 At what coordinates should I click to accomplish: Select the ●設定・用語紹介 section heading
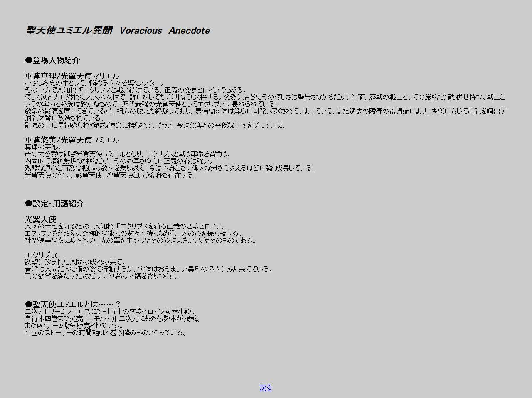pos(54,204)
